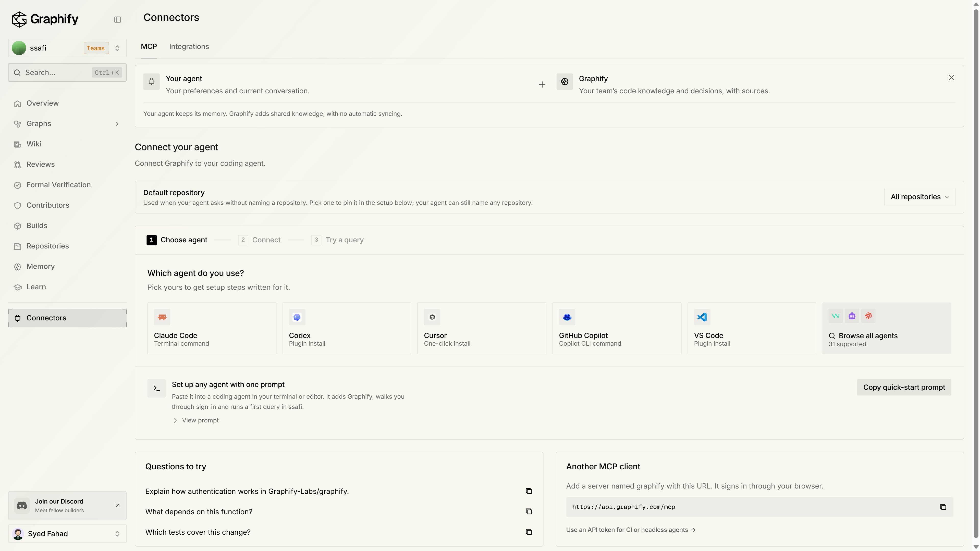Open the Syed Fahad account menu
980x551 pixels.
(x=67, y=533)
